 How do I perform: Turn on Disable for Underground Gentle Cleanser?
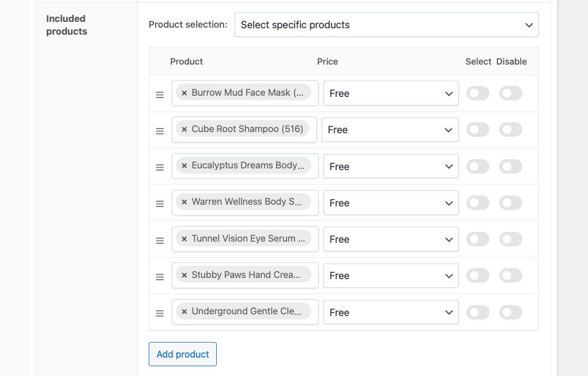[x=510, y=312]
